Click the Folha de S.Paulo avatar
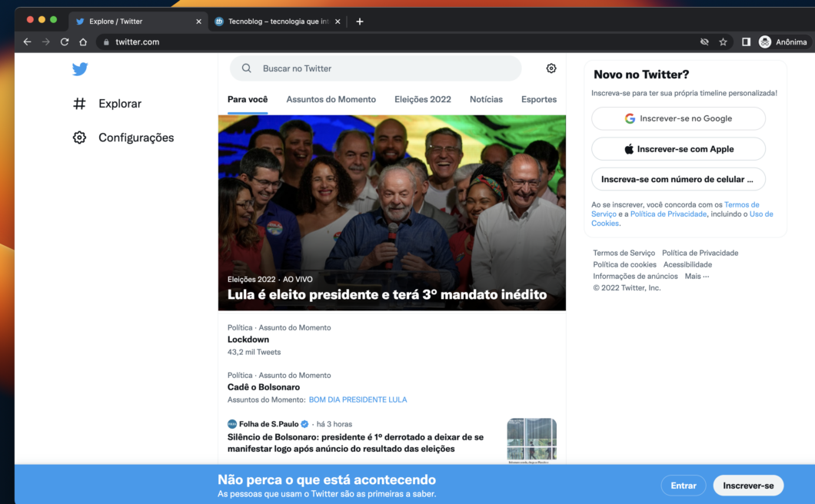The image size is (815, 504). 232,424
